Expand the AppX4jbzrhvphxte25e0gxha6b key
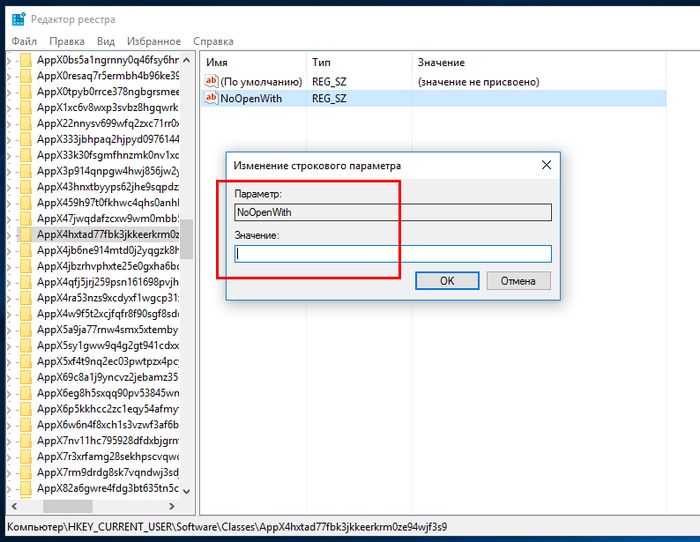Screen dimensions: 700x542 tap(9, 267)
